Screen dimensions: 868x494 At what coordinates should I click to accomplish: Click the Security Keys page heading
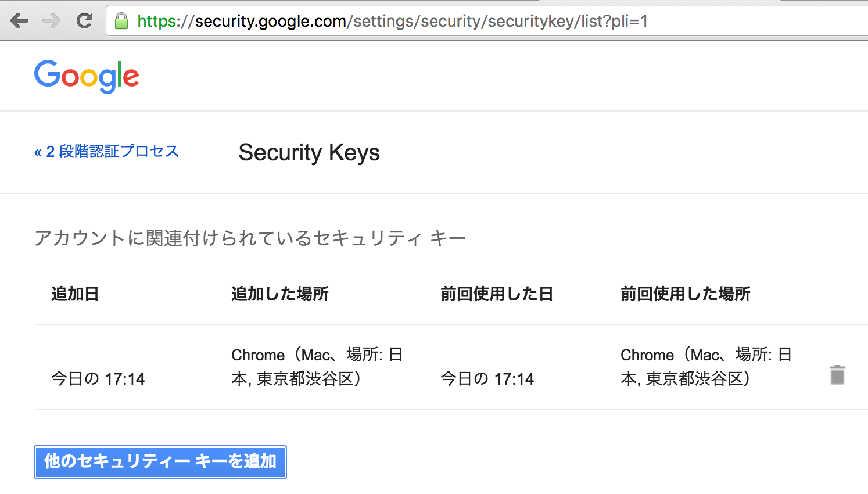(x=309, y=153)
